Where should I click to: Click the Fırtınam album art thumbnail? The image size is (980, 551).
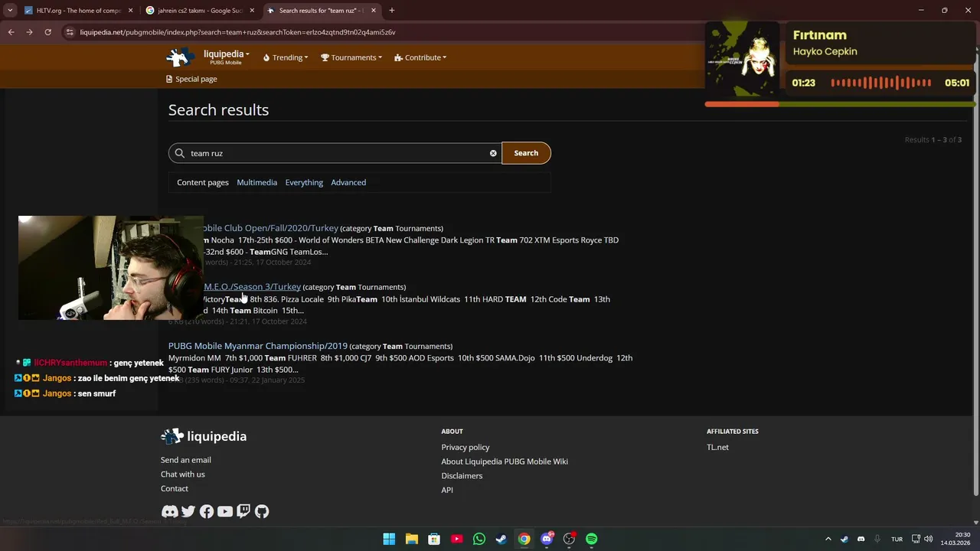click(x=742, y=60)
